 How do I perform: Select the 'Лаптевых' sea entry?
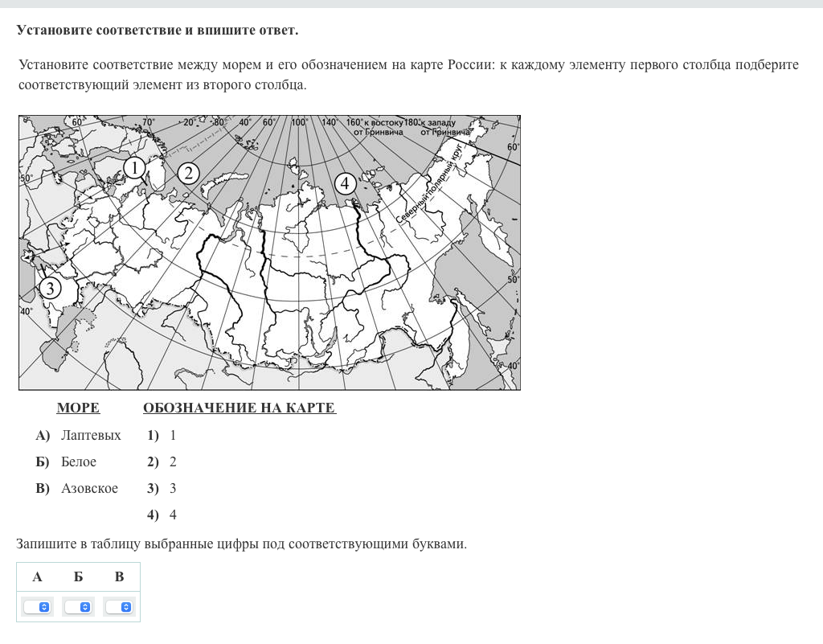pyautogui.click(x=91, y=435)
